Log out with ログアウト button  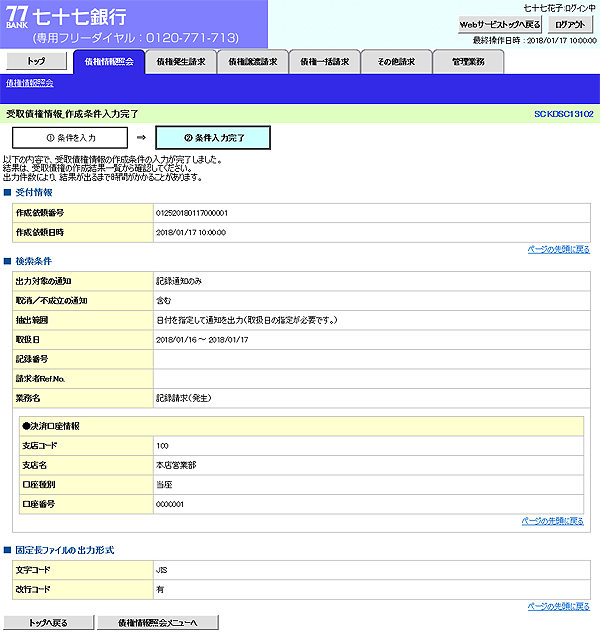[570, 24]
